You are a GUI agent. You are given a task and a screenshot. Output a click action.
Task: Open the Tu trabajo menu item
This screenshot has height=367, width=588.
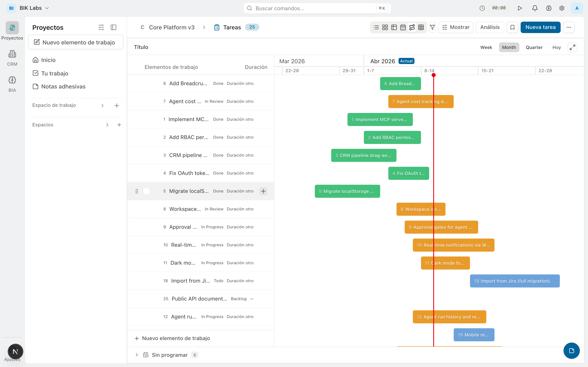point(55,73)
